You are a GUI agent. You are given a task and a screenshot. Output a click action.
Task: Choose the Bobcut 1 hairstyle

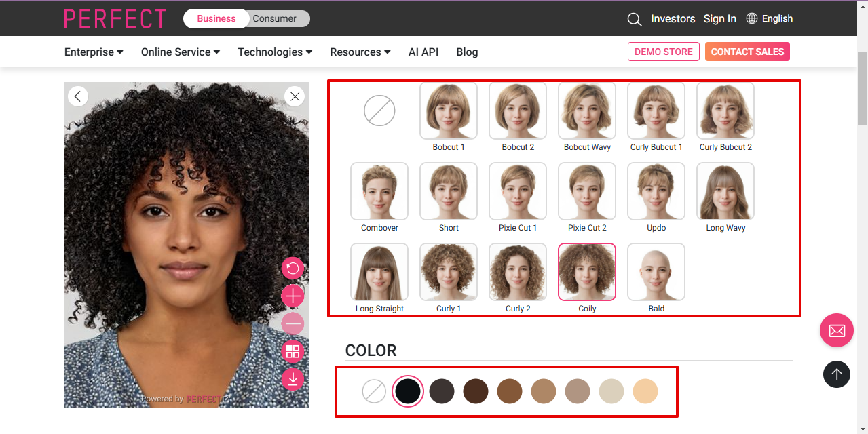tap(449, 111)
